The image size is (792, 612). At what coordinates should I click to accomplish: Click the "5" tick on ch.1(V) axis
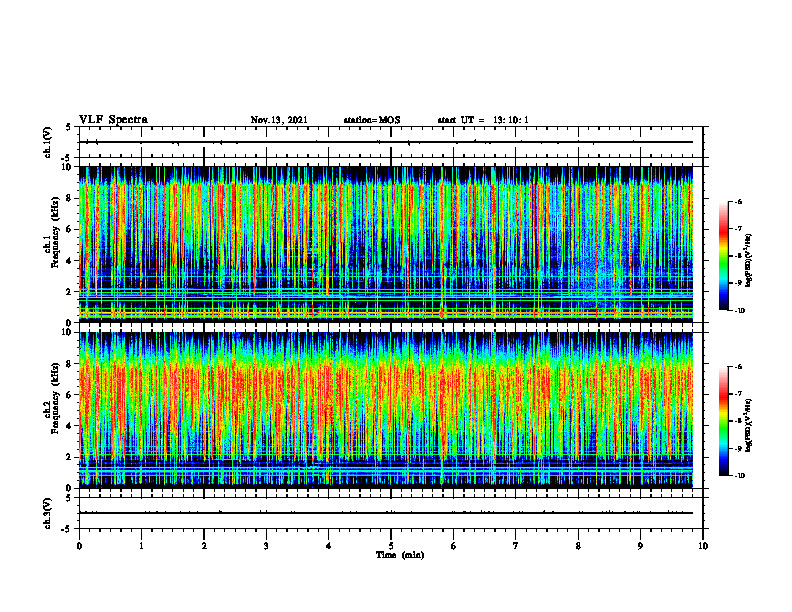(x=69, y=128)
